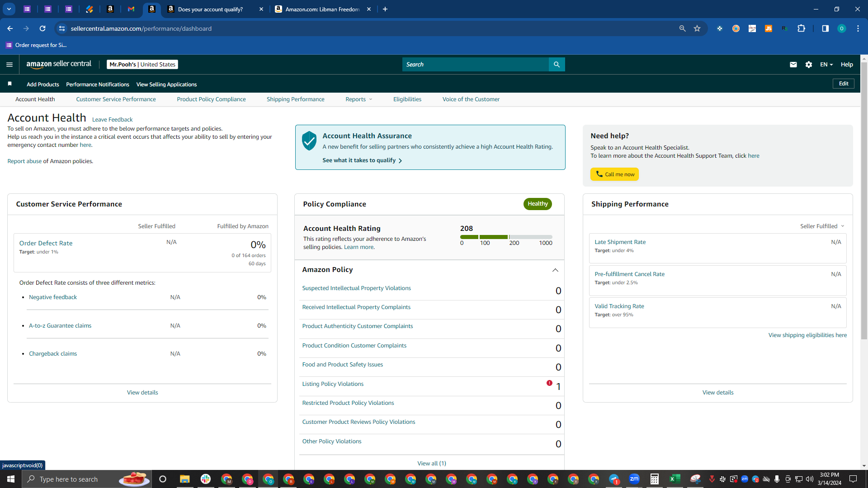Click Add Products in the favorites bar
This screenshot has width=868, height=488.
pyautogui.click(x=43, y=84)
